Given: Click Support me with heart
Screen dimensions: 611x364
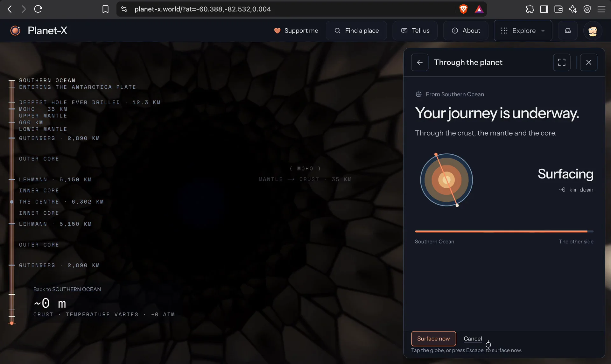Looking at the screenshot, I should pyautogui.click(x=296, y=31).
